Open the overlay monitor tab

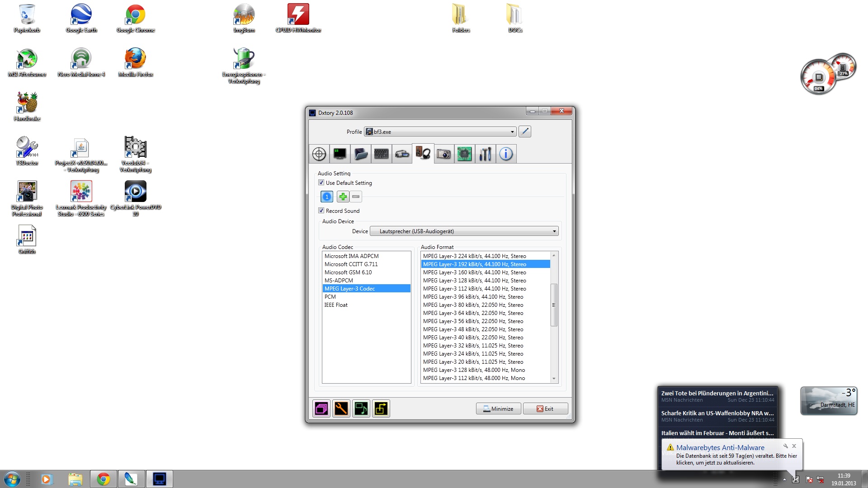pyautogui.click(x=340, y=154)
